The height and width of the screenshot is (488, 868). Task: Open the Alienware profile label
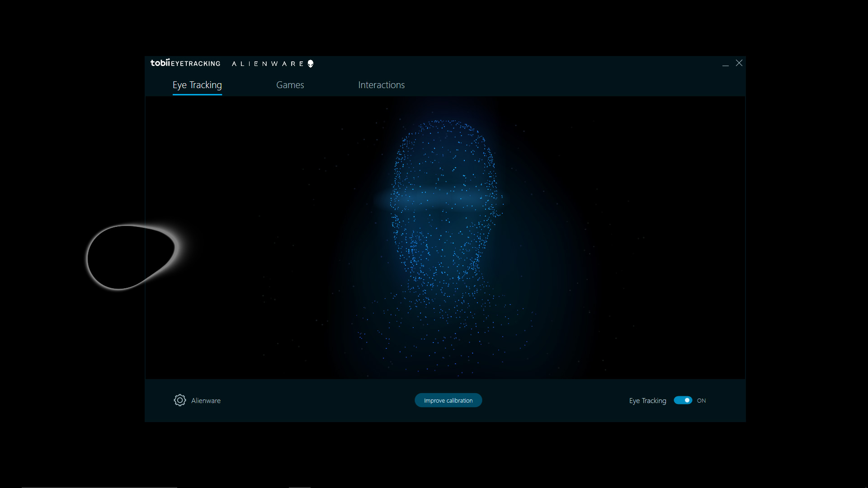point(206,401)
